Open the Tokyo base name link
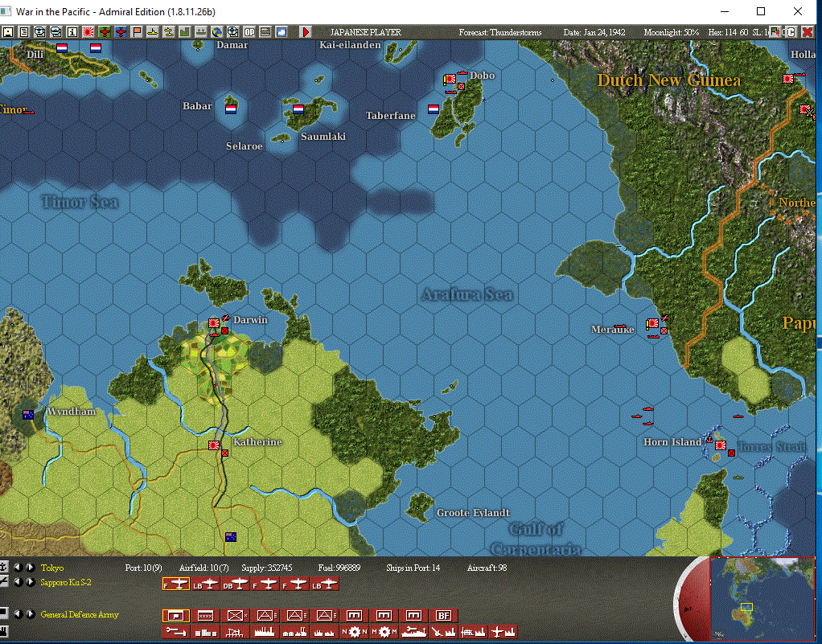The height and width of the screenshot is (644, 822). pos(52,568)
